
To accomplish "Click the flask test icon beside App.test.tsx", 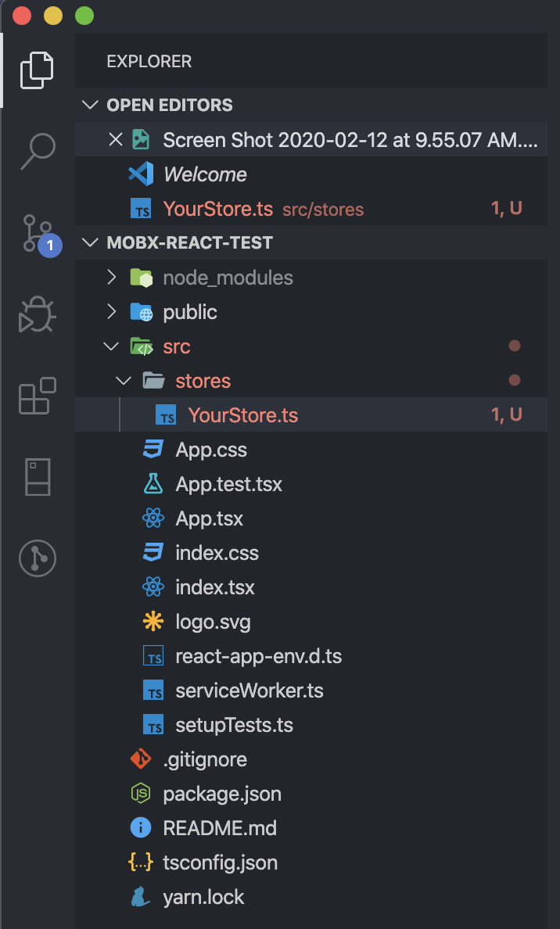I will click(x=153, y=484).
